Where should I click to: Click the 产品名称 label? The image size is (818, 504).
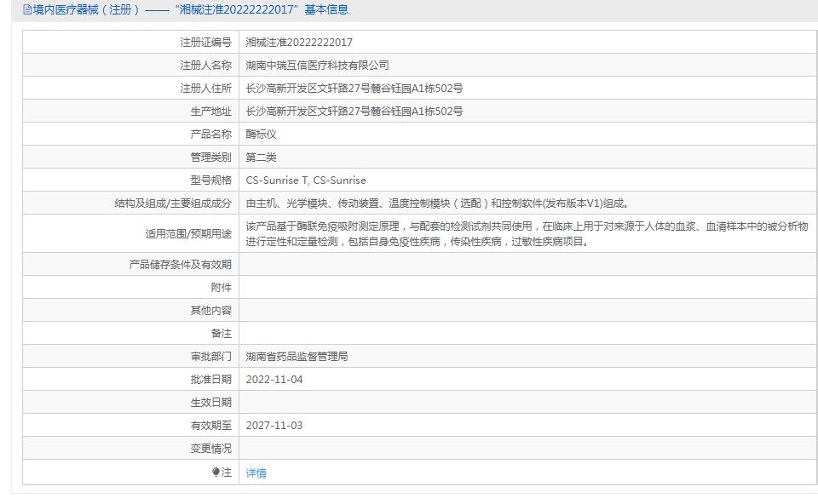coord(210,134)
